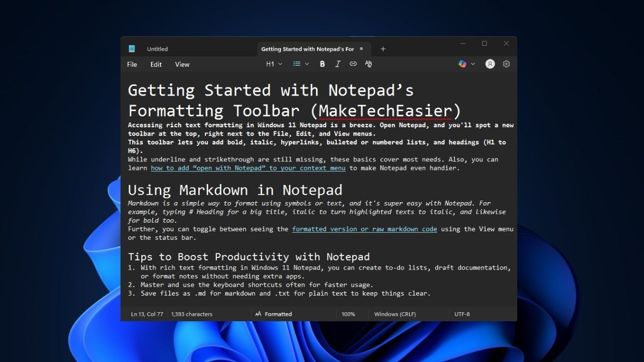
Task: Clear formatting with the remove-formatting icon
Action: click(368, 64)
